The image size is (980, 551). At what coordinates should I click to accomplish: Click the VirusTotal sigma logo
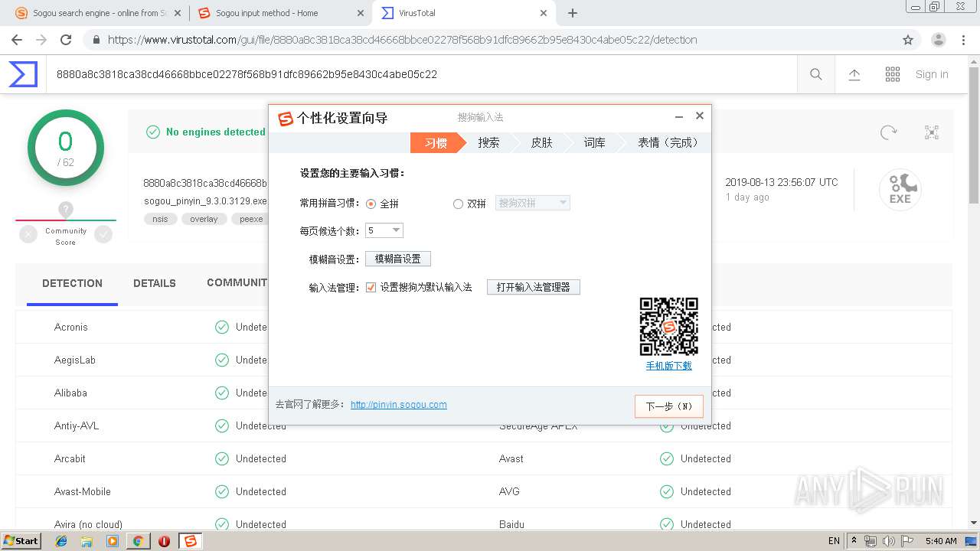click(23, 74)
